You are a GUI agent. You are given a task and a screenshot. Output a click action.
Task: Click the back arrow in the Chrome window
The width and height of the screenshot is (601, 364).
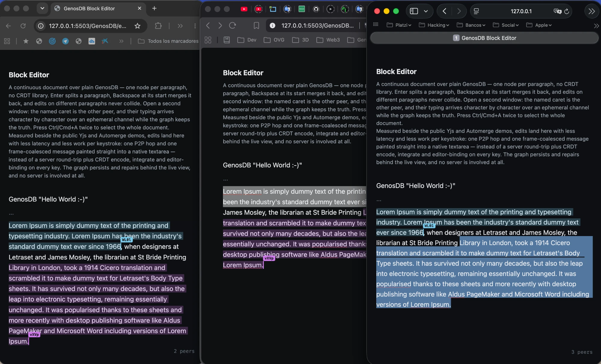coord(8,26)
